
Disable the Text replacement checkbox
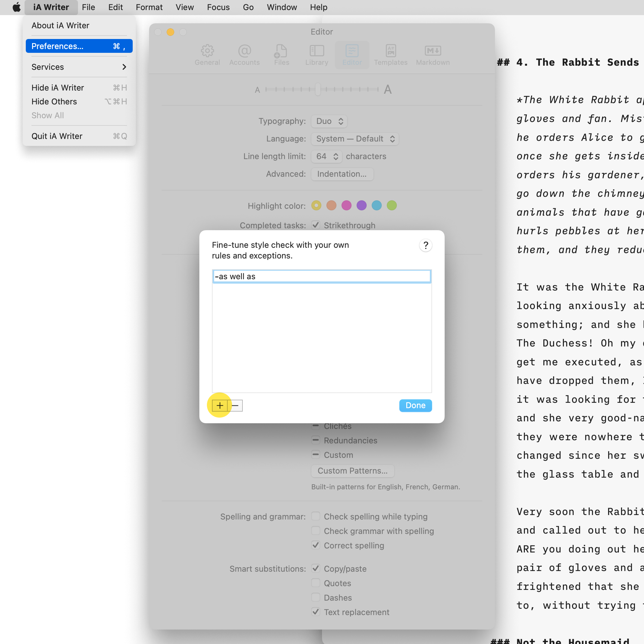[315, 612]
